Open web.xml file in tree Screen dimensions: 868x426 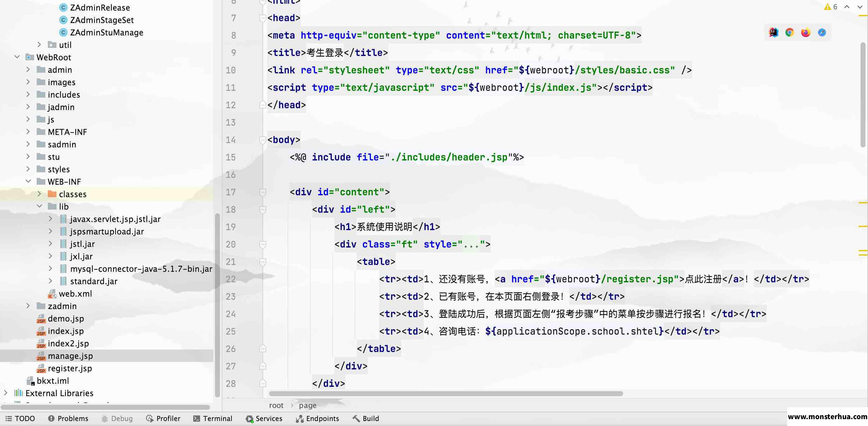pyautogui.click(x=75, y=294)
